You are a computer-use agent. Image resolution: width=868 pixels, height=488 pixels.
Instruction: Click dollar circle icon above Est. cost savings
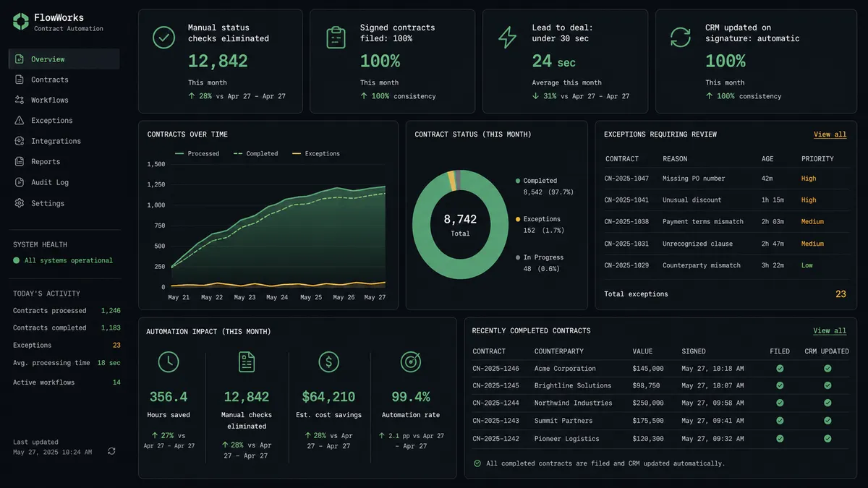point(328,362)
